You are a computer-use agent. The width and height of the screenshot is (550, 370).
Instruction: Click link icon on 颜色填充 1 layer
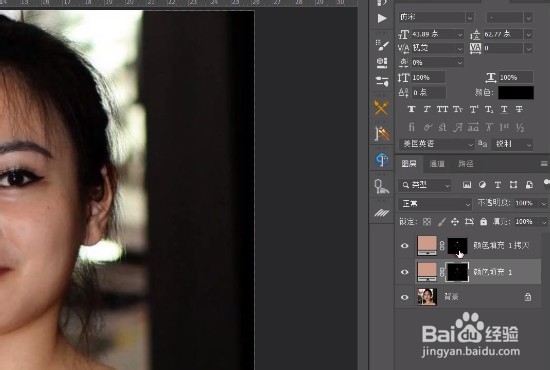tap(442, 271)
